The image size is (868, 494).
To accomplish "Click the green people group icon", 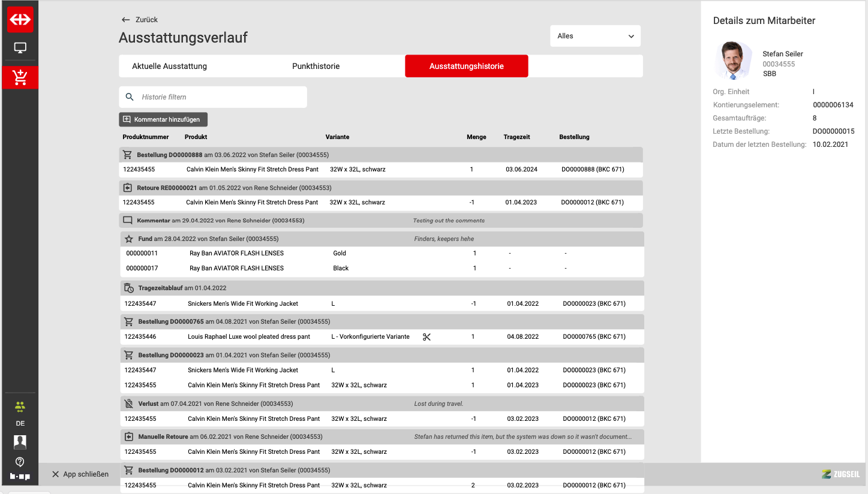I will (x=20, y=407).
